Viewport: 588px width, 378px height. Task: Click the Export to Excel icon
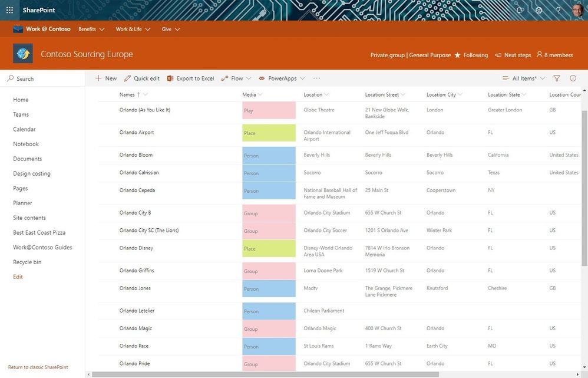(x=170, y=78)
